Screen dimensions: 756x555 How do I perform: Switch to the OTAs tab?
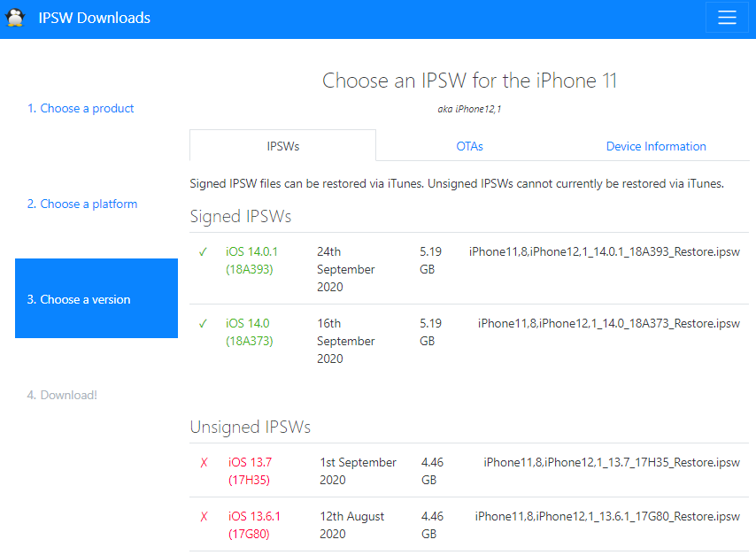(x=469, y=146)
